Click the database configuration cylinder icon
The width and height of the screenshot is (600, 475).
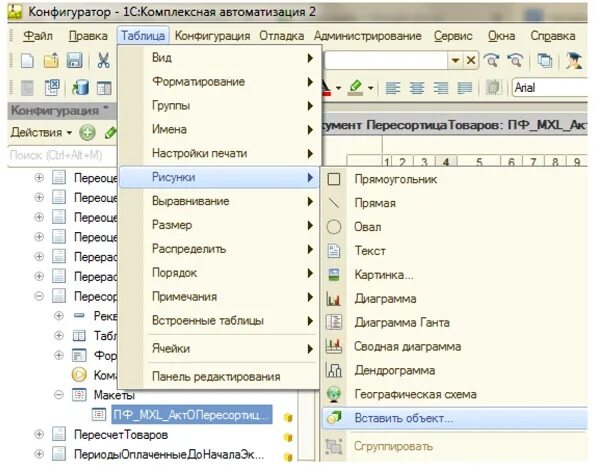pyautogui.click(x=81, y=88)
